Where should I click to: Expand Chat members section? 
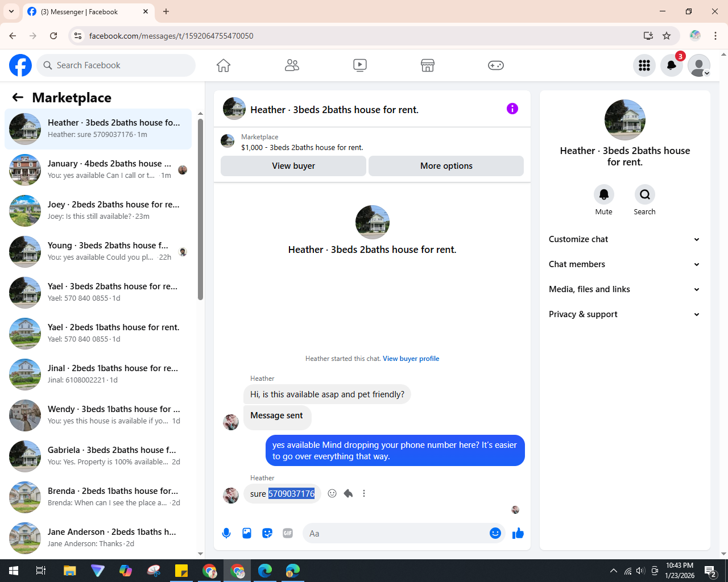[624, 264]
